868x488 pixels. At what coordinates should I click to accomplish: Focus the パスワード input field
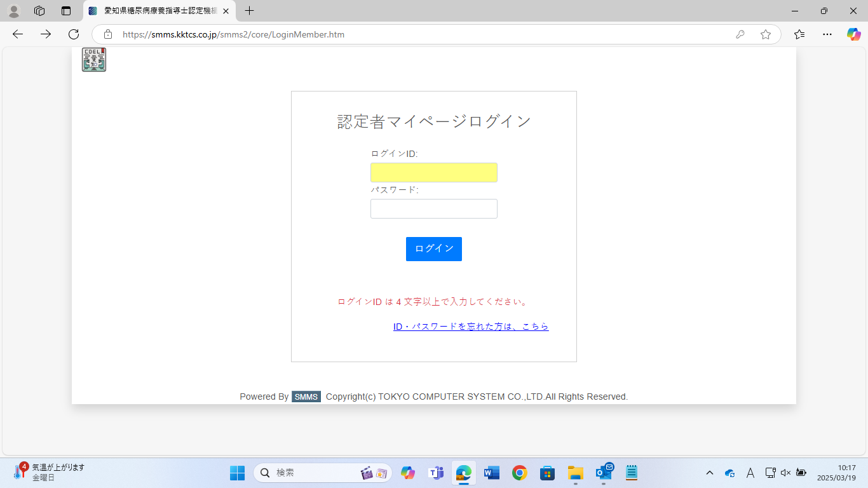(433, 208)
